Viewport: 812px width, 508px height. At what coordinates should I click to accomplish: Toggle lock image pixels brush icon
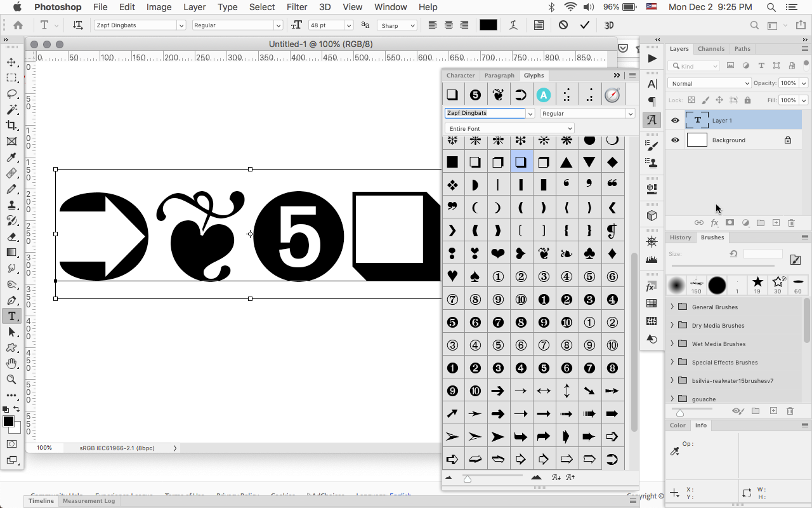click(x=705, y=100)
